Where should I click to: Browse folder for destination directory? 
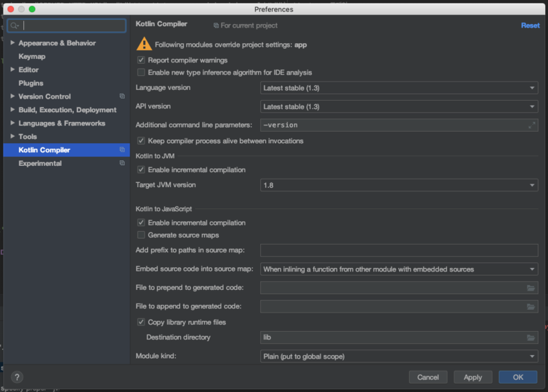tap(530, 337)
